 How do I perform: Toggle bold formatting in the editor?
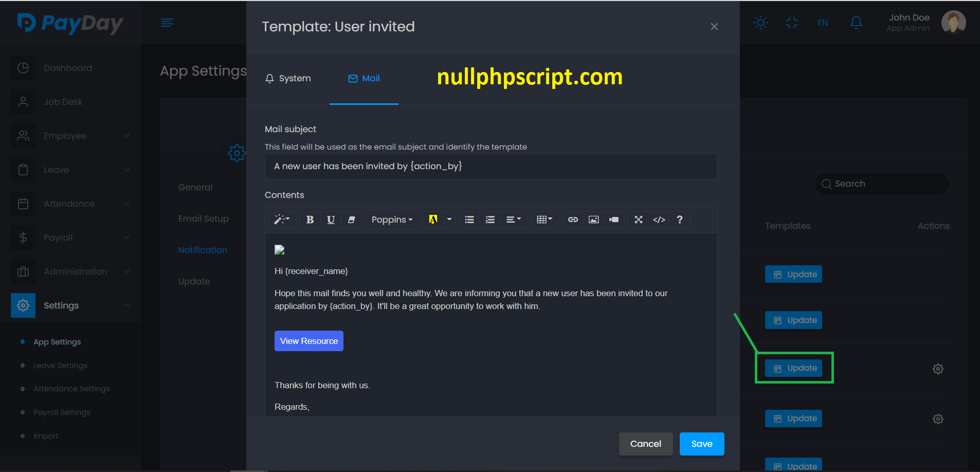pos(310,220)
